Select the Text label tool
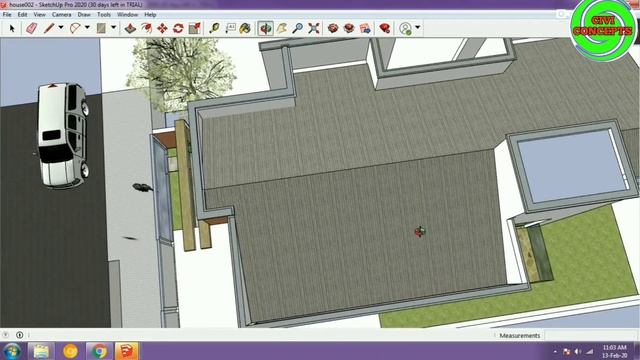 coord(230,28)
